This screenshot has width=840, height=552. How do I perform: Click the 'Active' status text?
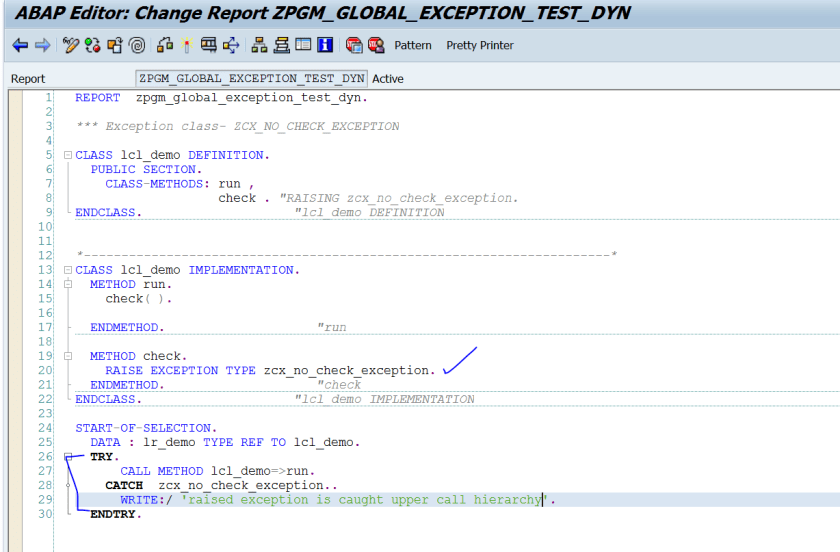388,79
